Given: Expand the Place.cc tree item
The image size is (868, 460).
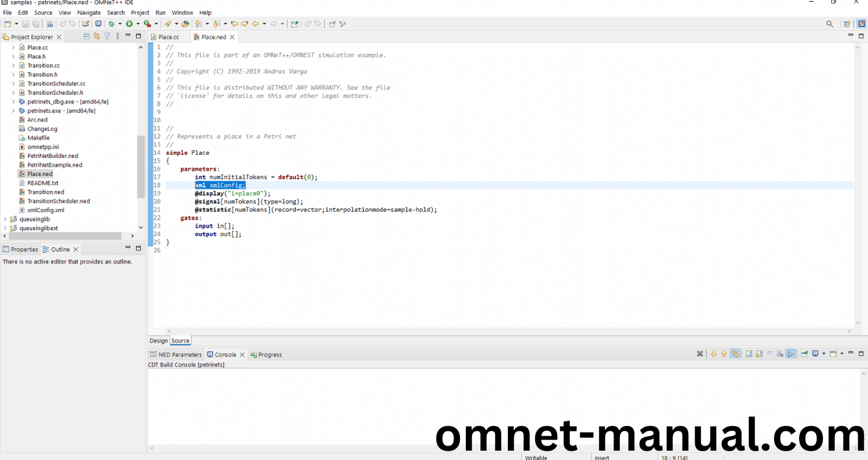Looking at the screenshot, I should tap(13, 47).
